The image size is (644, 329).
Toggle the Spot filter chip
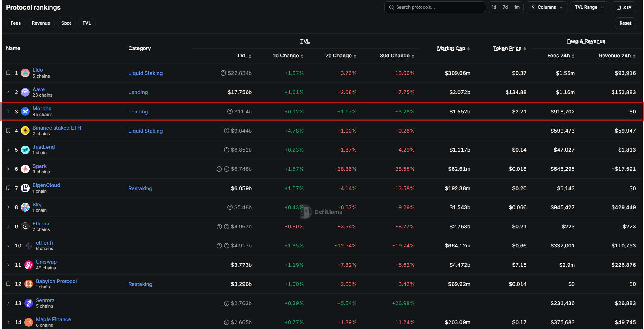(66, 23)
